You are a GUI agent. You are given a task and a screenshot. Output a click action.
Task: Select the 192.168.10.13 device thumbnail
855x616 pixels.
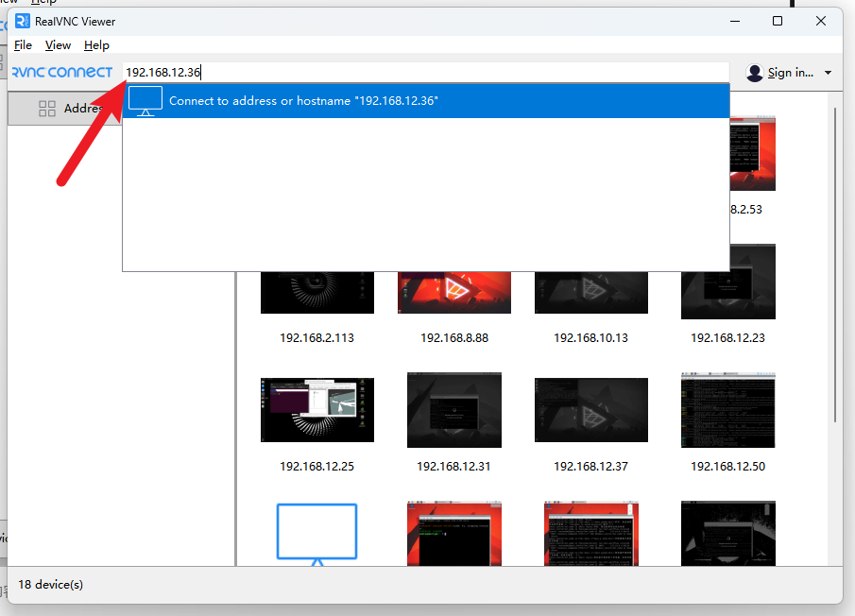[590, 293]
